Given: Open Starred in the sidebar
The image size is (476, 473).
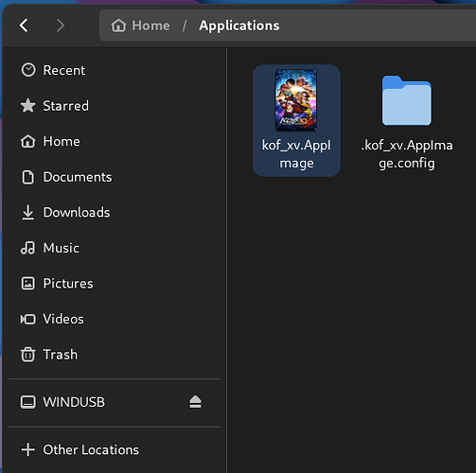Looking at the screenshot, I should (114, 106).
